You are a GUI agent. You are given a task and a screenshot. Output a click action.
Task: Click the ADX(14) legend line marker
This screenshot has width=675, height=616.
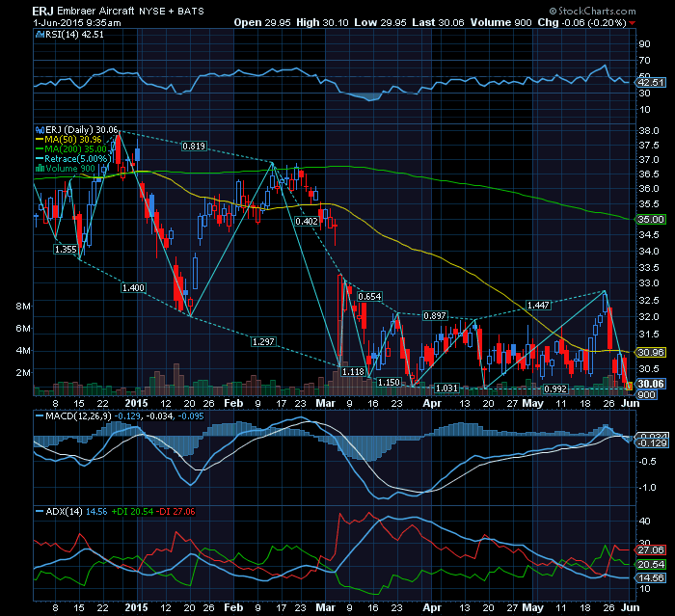[37, 510]
